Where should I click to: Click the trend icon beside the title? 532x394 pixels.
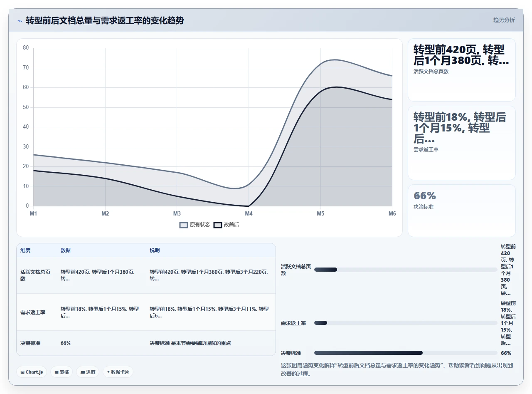[x=20, y=21]
